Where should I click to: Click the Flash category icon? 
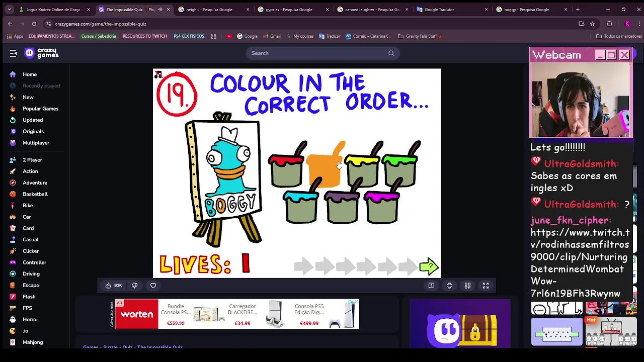[13, 297]
